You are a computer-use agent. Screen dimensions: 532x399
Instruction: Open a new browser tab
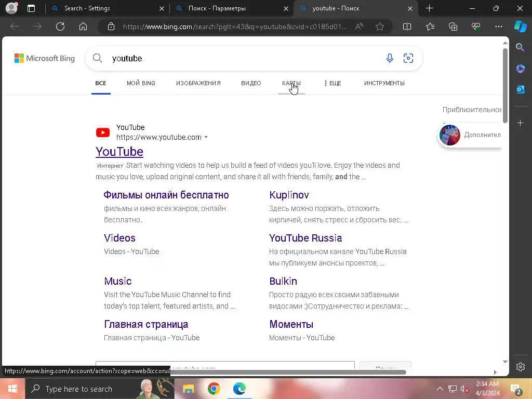(x=429, y=8)
